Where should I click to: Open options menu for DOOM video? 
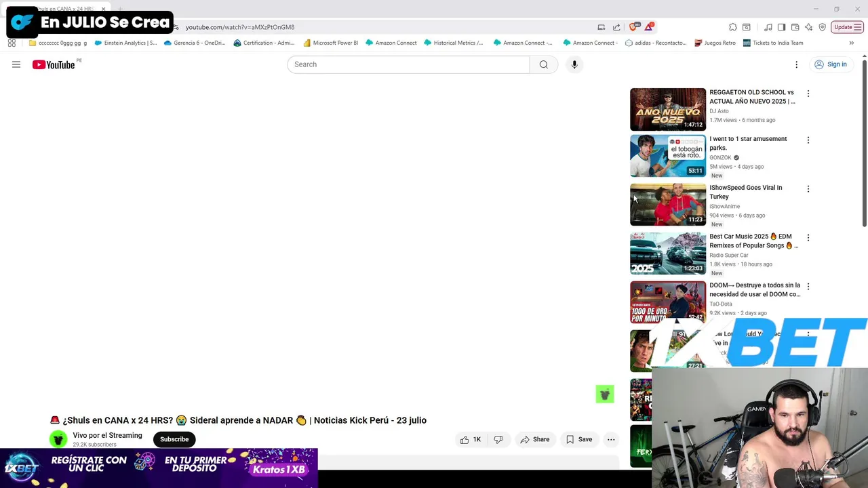[808, 287]
